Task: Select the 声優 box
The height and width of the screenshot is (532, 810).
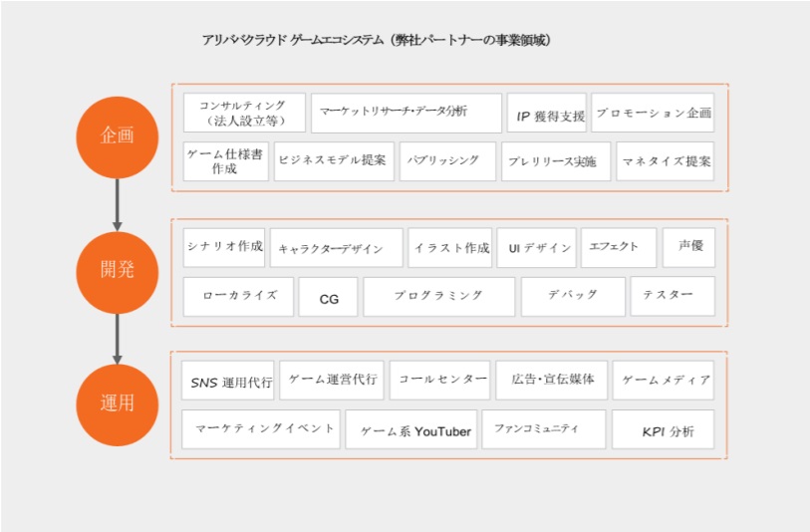Action: [x=688, y=248]
